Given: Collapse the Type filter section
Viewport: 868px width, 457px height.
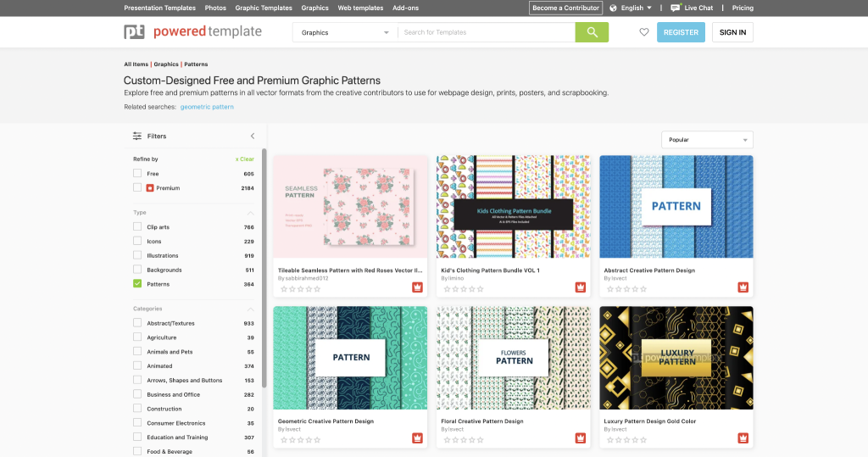Looking at the screenshot, I should [251, 213].
